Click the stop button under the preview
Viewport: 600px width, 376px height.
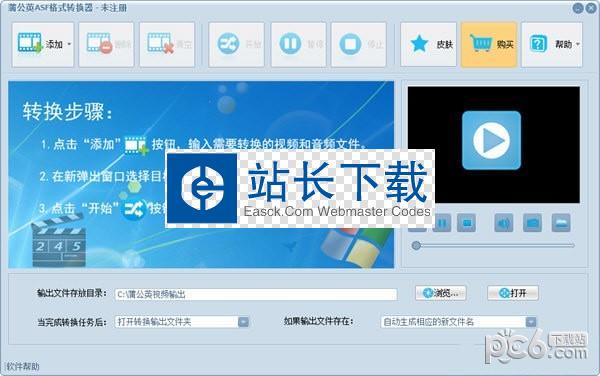coord(467,223)
